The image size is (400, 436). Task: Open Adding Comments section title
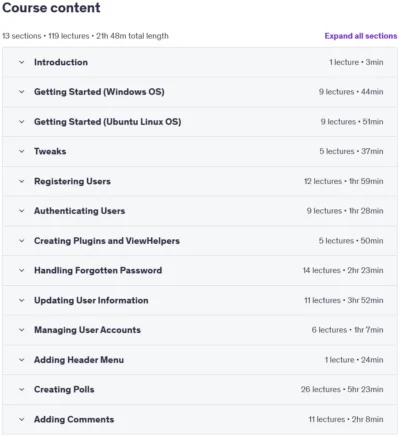(74, 419)
